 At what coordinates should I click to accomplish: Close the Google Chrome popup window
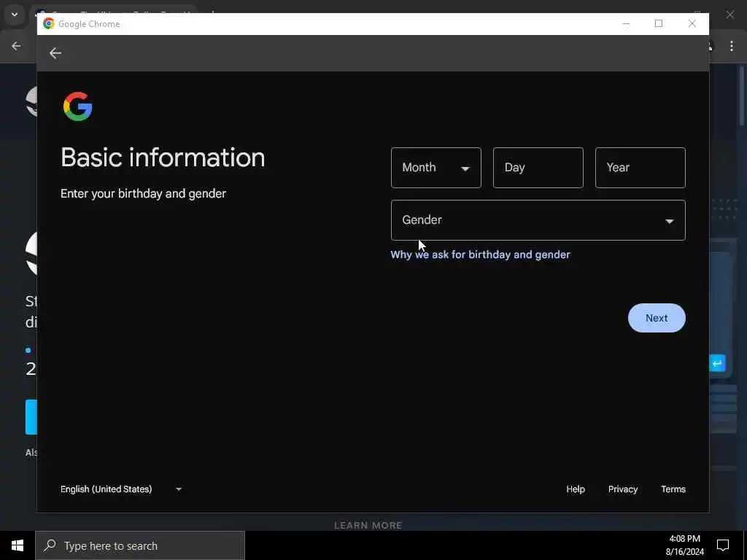pyautogui.click(x=692, y=23)
